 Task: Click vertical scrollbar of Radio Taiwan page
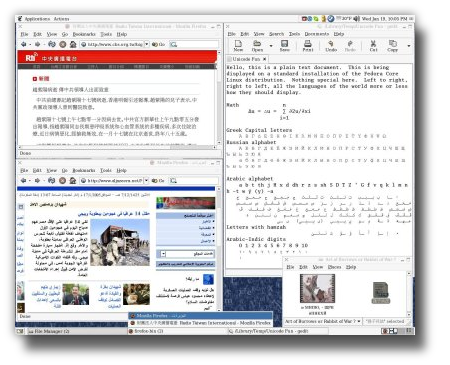(219, 97)
